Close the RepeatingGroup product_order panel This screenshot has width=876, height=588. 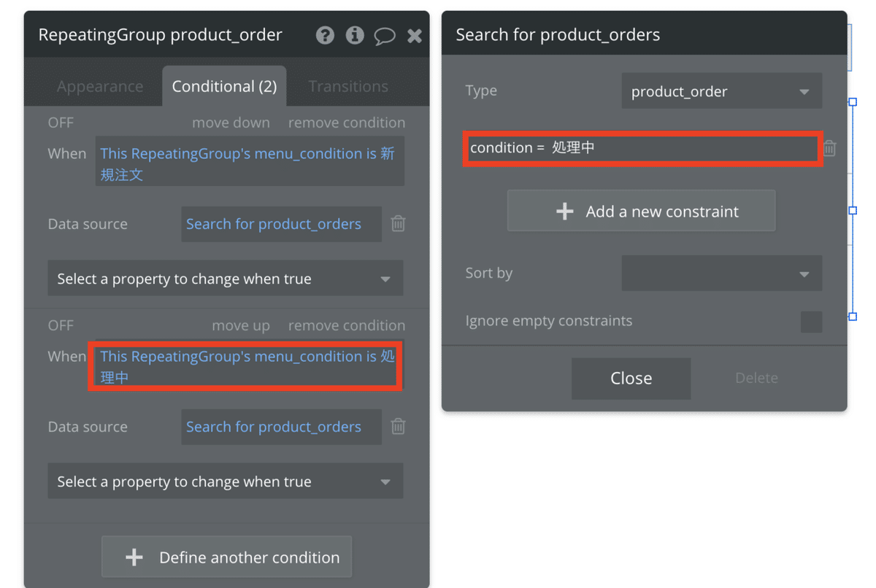(414, 36)
